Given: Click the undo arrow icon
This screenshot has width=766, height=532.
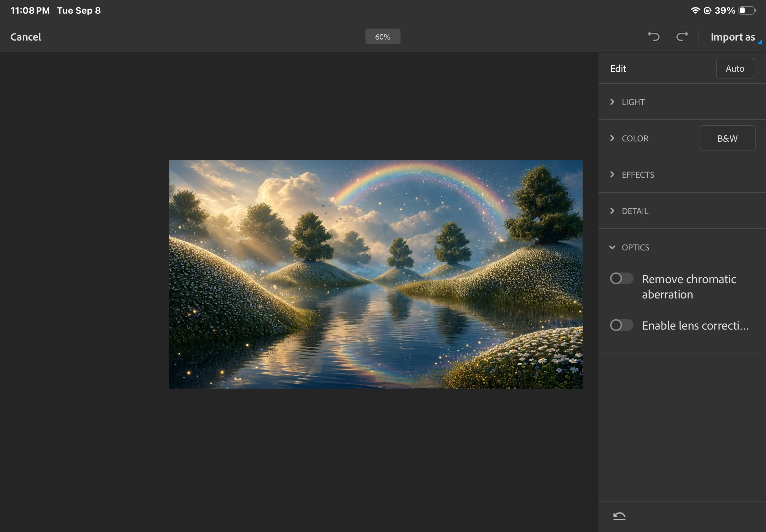Looking at the screenshot, I should tap(654, 36).
